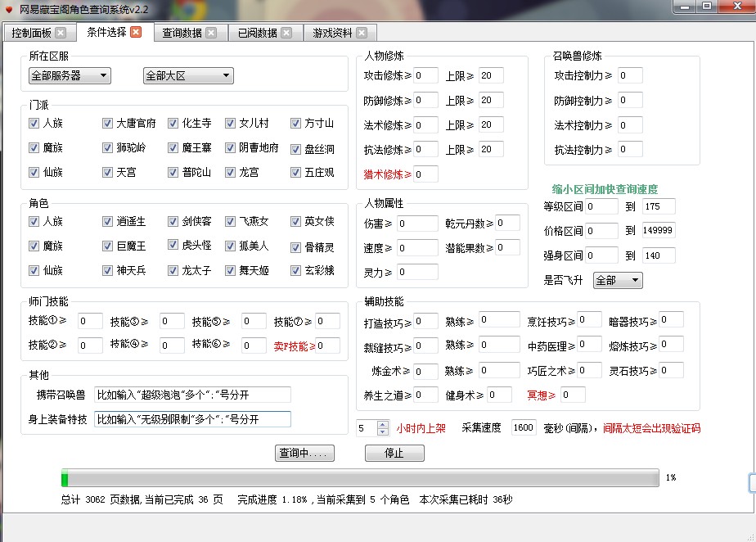Click the 采集速度 1600 field
Image resolution: width=756 pixels, height=542 pixels.
pos(524,428)
